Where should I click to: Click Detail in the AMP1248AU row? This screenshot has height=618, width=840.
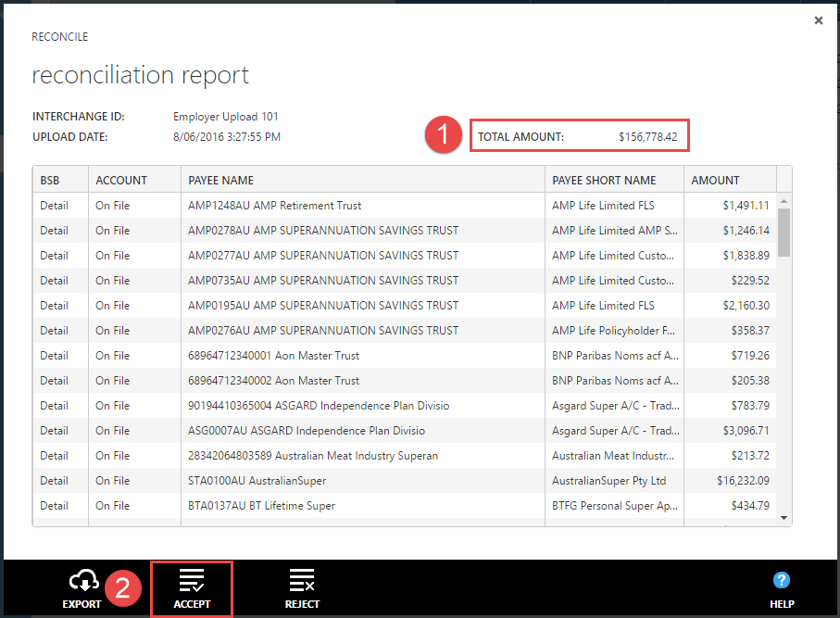click(x=54, y=206)
